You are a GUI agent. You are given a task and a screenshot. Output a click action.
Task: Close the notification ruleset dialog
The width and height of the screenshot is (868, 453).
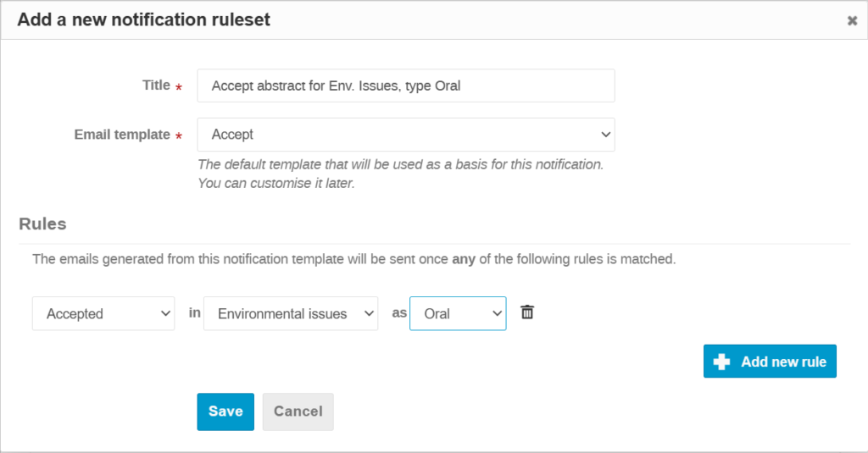click(x=852, y=20)
